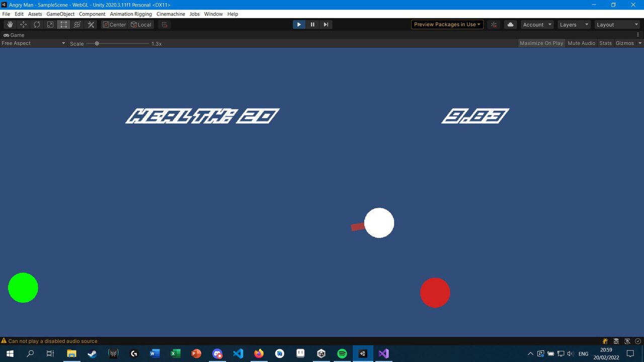
Task: Open the Windows Start menu
Action: (10, 353)
